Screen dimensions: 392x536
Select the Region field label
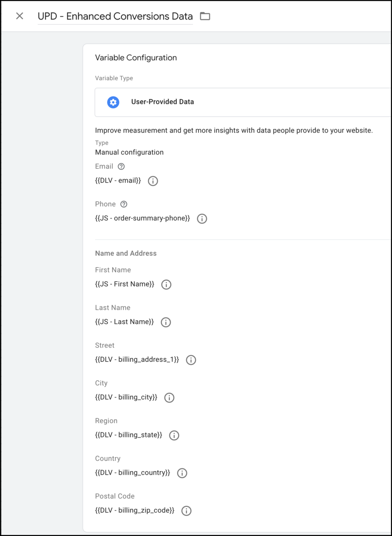pyautogui.click(x=106, y=421)
